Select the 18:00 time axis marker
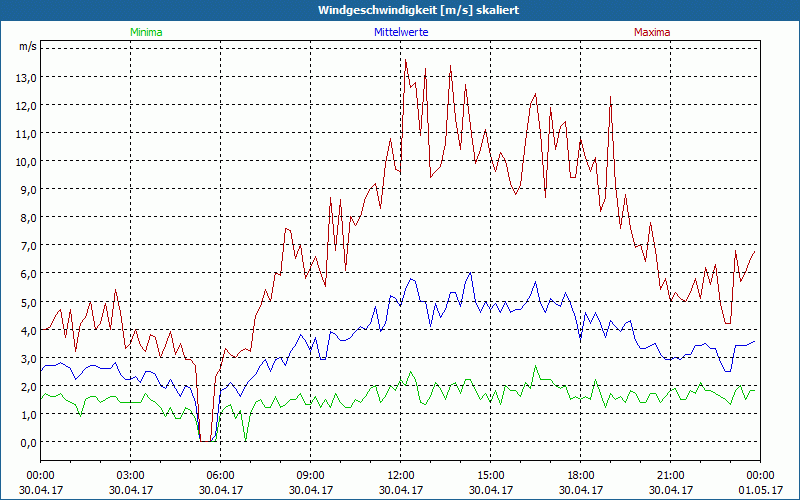The image size is (800, 500). point(580,475)
